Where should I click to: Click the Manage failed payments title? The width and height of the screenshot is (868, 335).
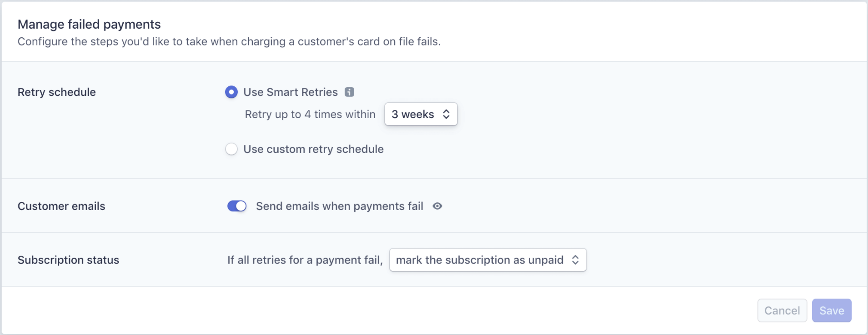click(89, 24)
